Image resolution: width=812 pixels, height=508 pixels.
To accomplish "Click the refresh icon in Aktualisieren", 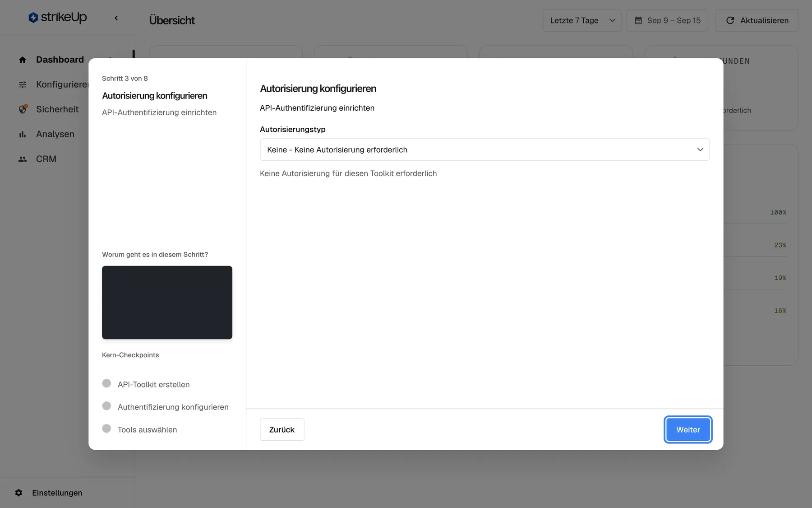I will pyautogui.click(x=730, y=20).
